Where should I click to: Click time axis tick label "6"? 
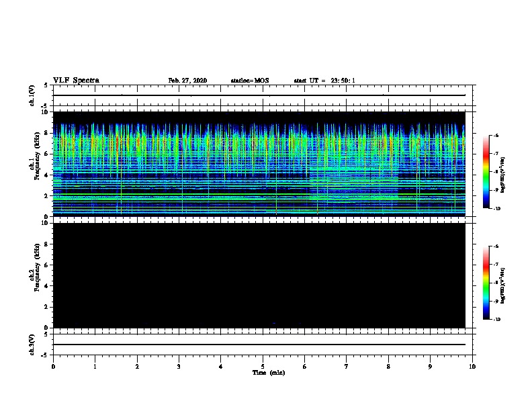point(304,367)
